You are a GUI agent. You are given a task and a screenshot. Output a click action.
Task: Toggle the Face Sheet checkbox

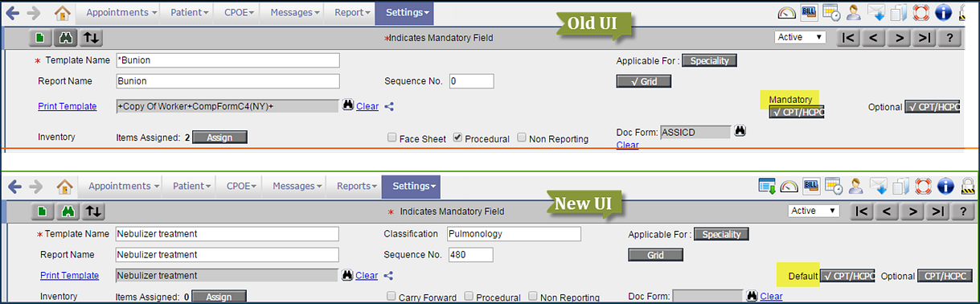(392, 138)
